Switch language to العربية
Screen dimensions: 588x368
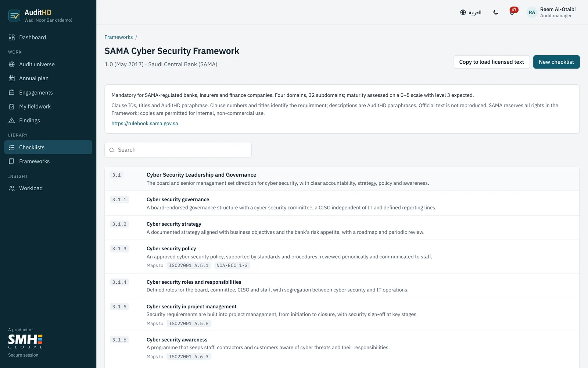click(475, 13)
